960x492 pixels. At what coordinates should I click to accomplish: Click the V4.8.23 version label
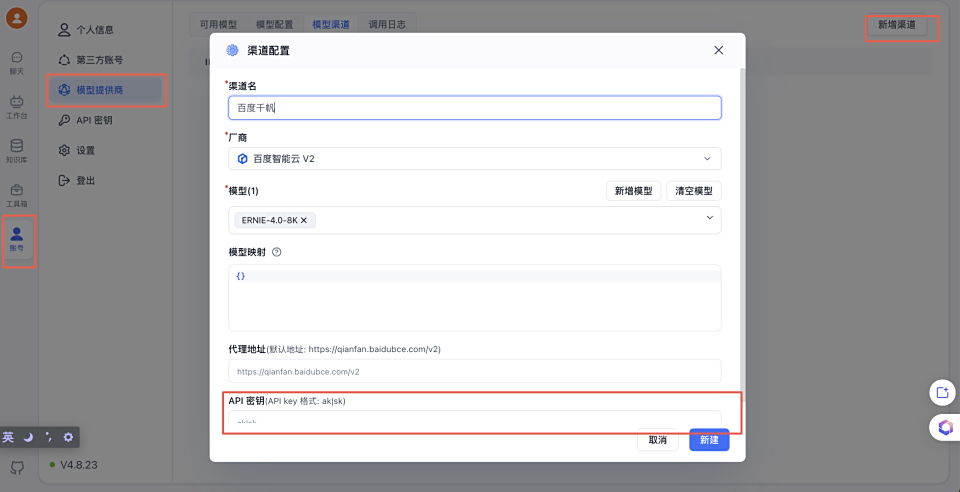(78, 465)
